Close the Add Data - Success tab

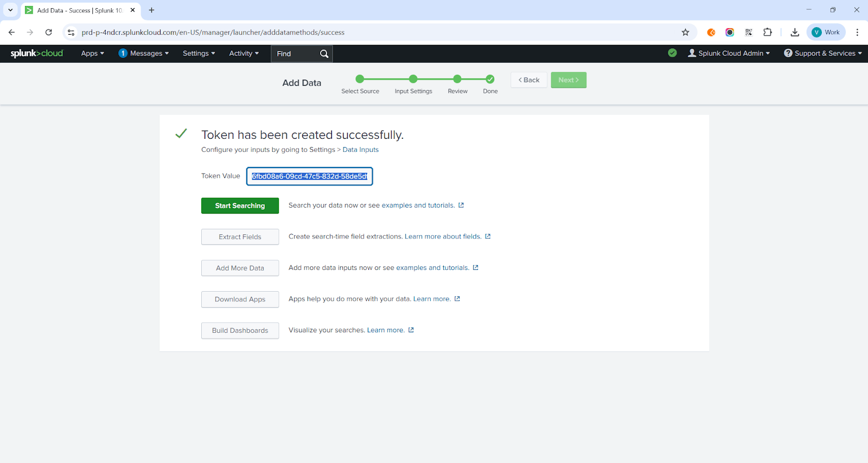coord(132,10)
